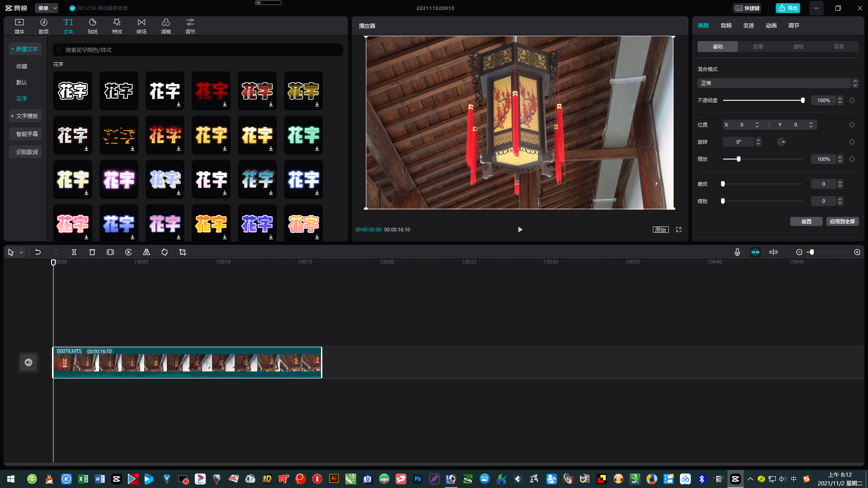
Task: Zoom in the timeline with plus icon
Action: click(x=857, y=252)
